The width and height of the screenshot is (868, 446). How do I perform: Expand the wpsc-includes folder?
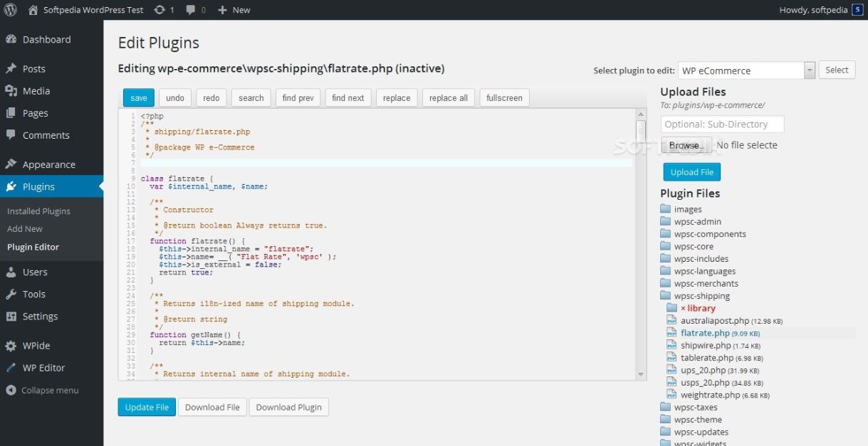tap(694, 259)
